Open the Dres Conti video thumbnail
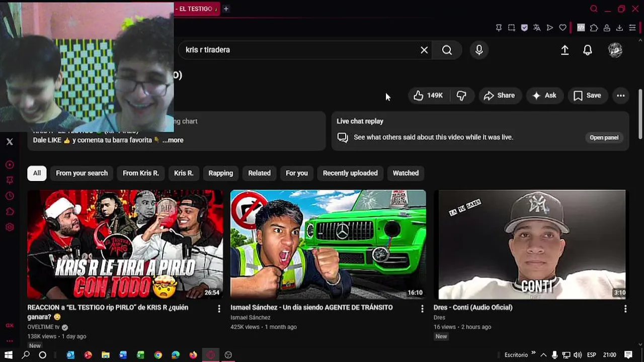This screenshot has width=644, height=362. [x=532, y=244]
